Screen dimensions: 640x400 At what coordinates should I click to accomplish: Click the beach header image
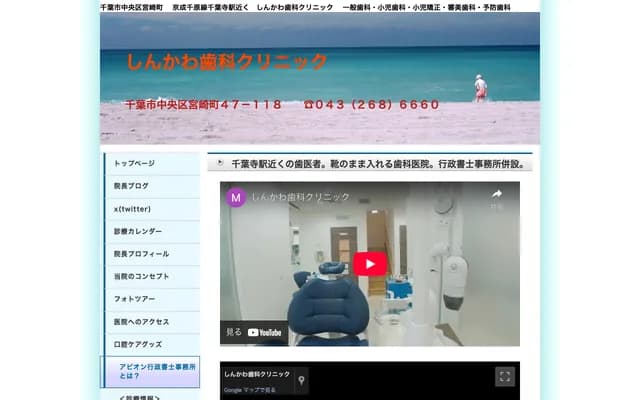point(320,78)
